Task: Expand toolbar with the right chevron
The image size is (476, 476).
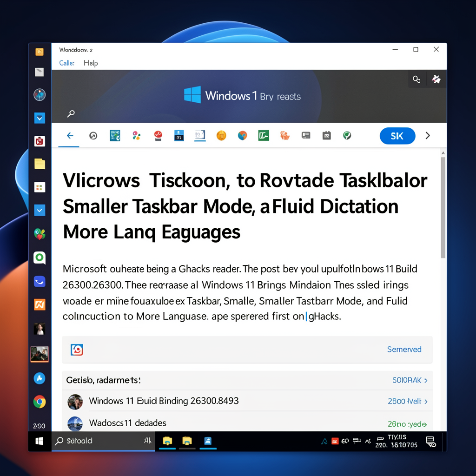Action: [428, 135]
